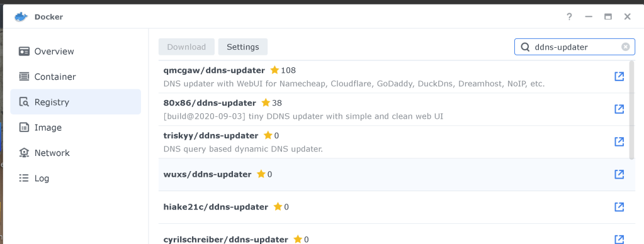The image size is (644, 244).
Task: Maximize the Docker window
Action: pos(608,17)
